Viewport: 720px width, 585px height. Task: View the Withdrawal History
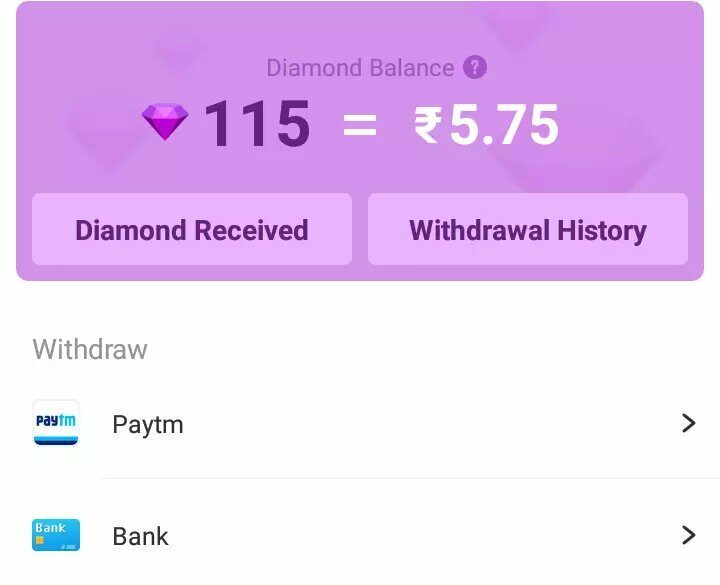pyautogui.click(x=528, y=230)
